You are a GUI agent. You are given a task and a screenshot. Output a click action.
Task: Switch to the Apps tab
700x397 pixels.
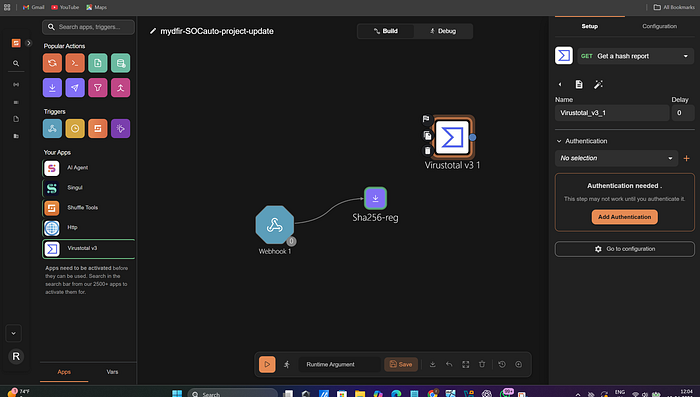[64, 372]
